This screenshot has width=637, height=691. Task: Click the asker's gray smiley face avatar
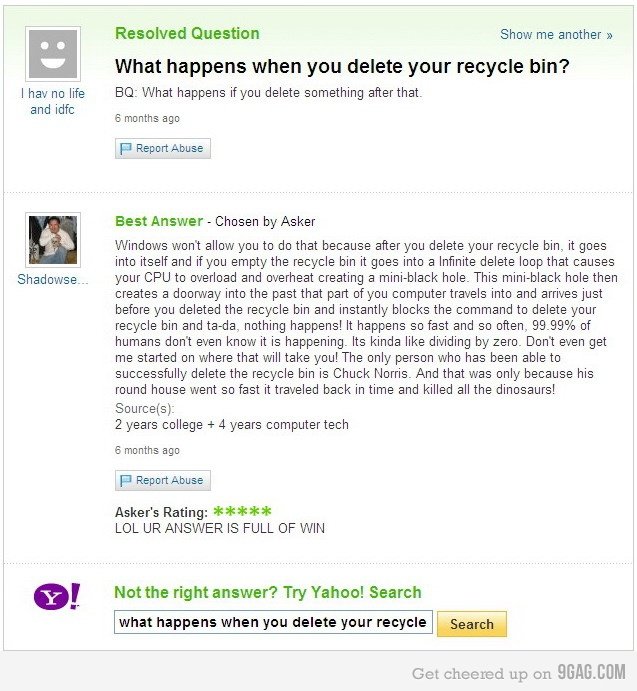53,53
